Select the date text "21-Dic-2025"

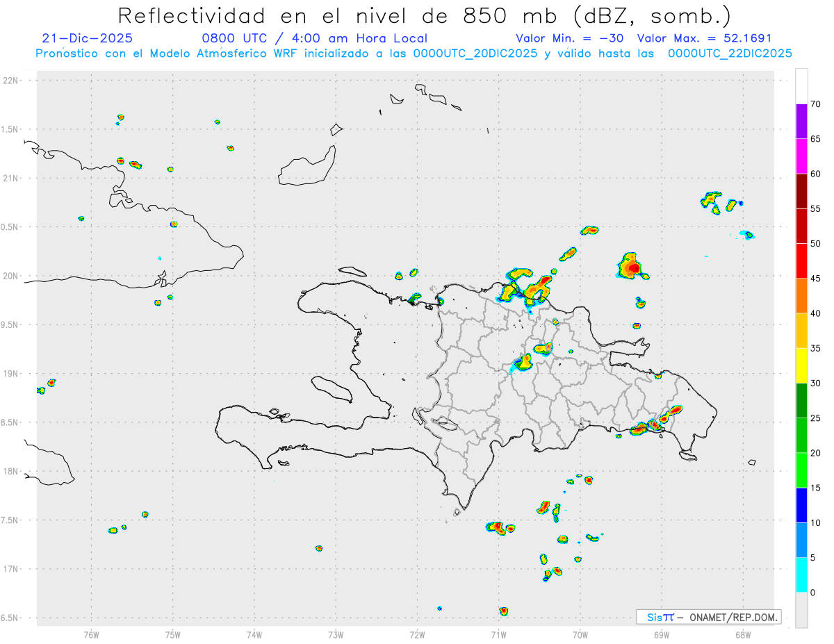click(x=87, y=38)
